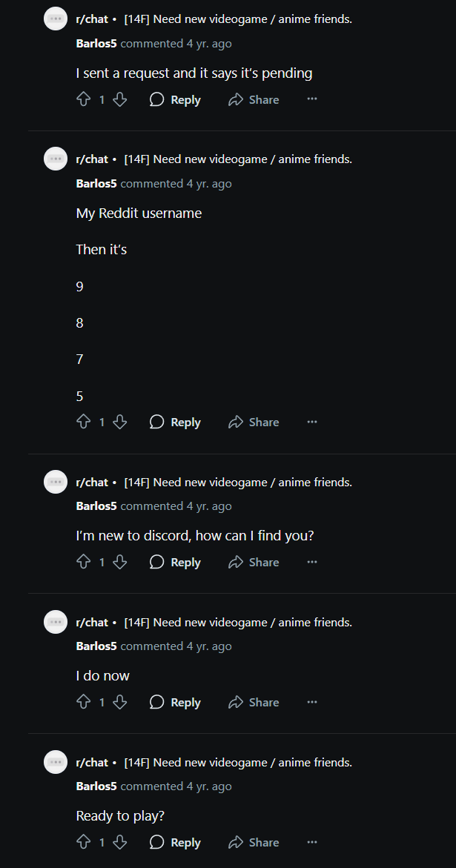Upvote the "I'm new to discord" comment

[84, 562]
